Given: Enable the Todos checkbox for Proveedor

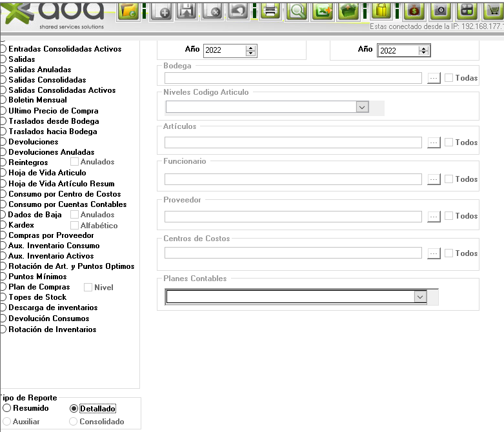Looking at the screenshot, I should click(449, 216).
